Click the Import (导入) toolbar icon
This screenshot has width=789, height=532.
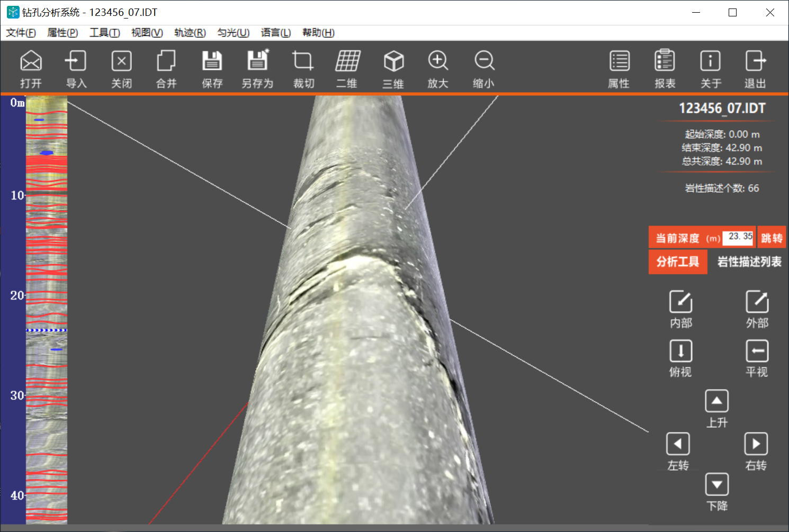tap(76, 61)
